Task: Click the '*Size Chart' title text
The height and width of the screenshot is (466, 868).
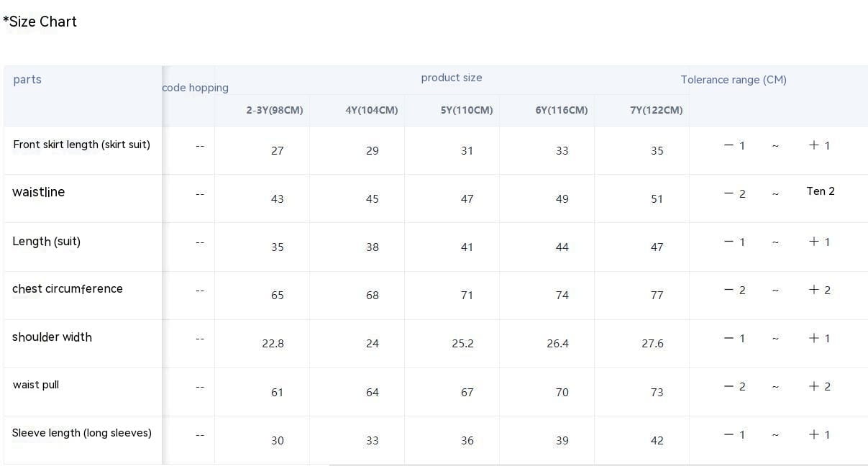Action: click(x=40, y=22)
